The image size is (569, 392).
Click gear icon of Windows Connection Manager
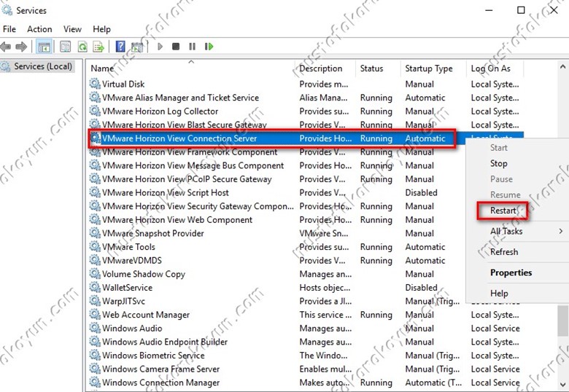[x=95, y=383]
